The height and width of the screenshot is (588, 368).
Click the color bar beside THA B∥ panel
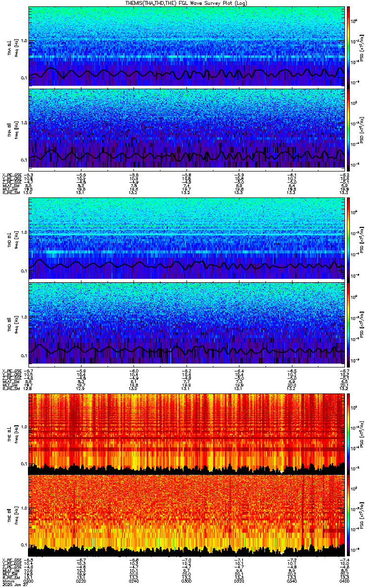(x=348, y=129)
